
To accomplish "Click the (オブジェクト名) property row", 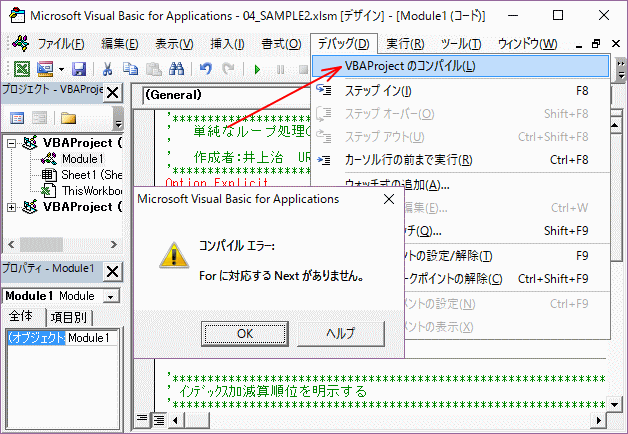I will tap(37, 338).
